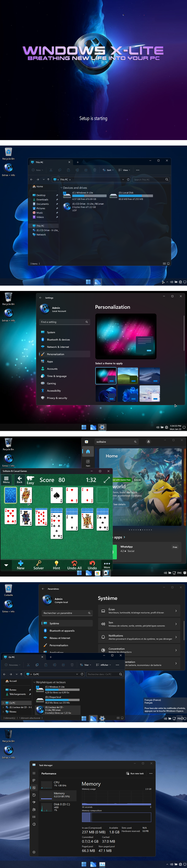Open the Corbeille desktop icon
The height and width of the screenshot is (868, 187).
coord(8,590)
